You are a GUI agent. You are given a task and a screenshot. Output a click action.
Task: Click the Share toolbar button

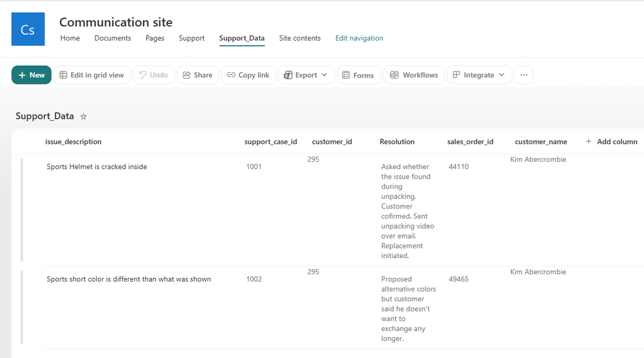point(197,75)
